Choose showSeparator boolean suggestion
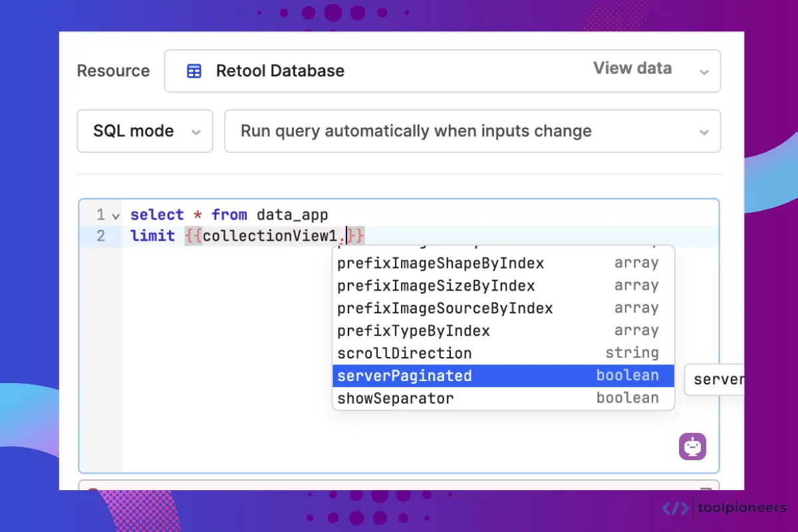Image resolution: width=798 pixels, height=532 pixels. [x=503, y=398]
